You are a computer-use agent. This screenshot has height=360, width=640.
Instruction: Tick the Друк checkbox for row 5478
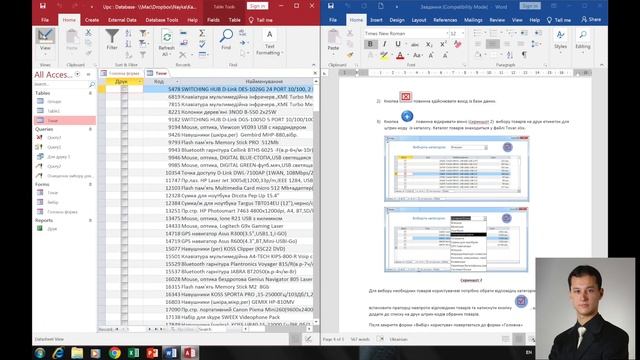point(124,89)
